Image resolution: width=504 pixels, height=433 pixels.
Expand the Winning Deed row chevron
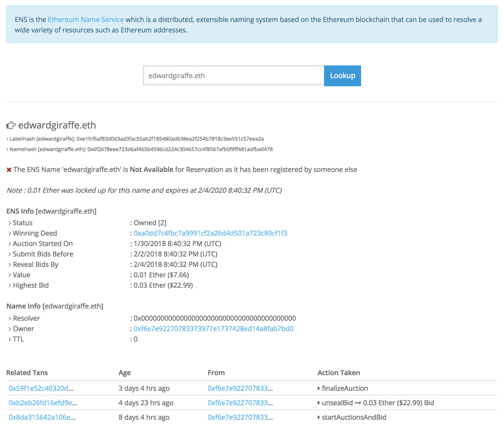coord(9,233)
